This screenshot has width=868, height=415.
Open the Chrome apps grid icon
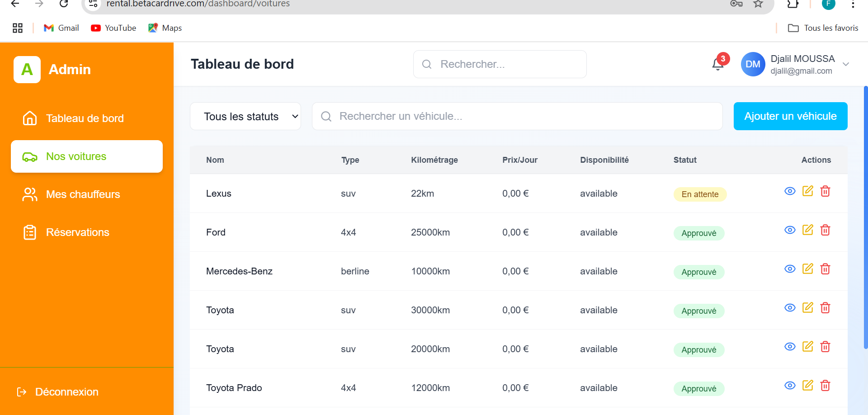tap(18, 28)
